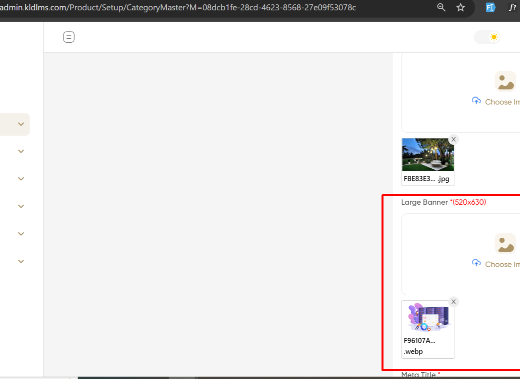Expand the sixth sidebar menu chevron
Viewport: 520px width, 379px height.
[x=21, y=261]
